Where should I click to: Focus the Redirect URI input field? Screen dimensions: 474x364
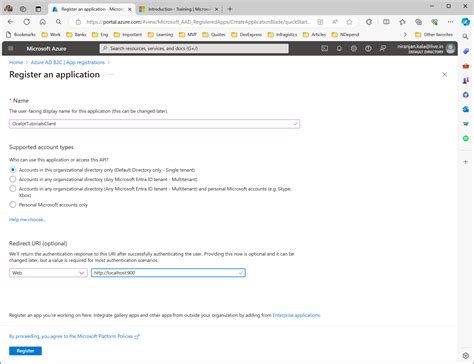tap(168, 273)
